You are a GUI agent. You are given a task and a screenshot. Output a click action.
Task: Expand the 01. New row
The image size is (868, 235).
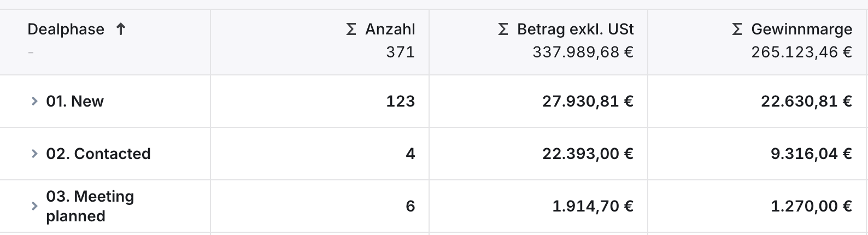tap(34, 101)
